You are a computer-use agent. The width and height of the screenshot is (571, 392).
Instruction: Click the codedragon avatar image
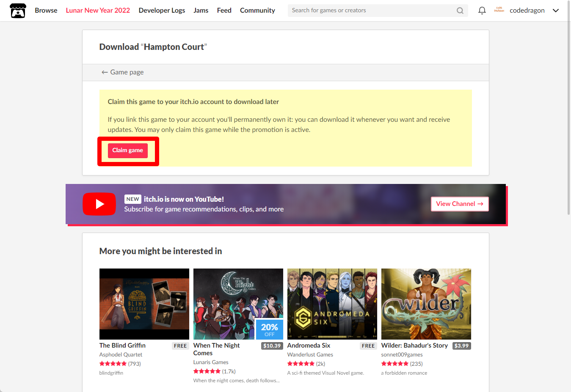499,10
